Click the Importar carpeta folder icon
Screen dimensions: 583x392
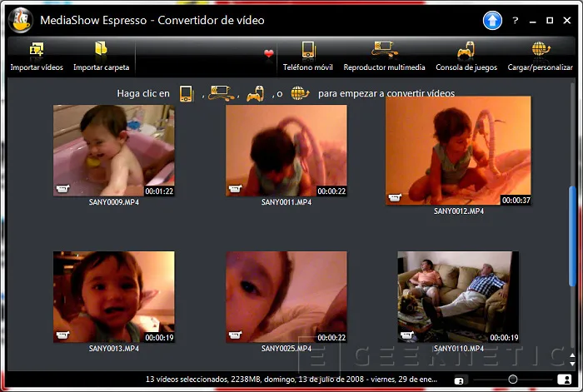101,48
